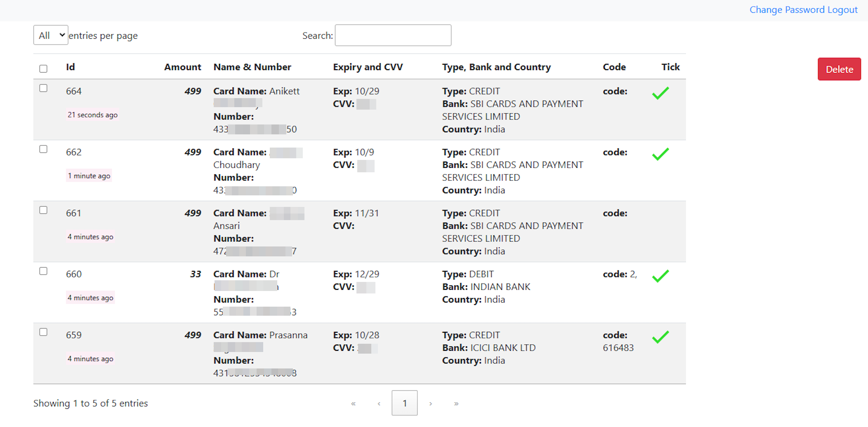Click the '21 seconds ago' timestamp

92,115
